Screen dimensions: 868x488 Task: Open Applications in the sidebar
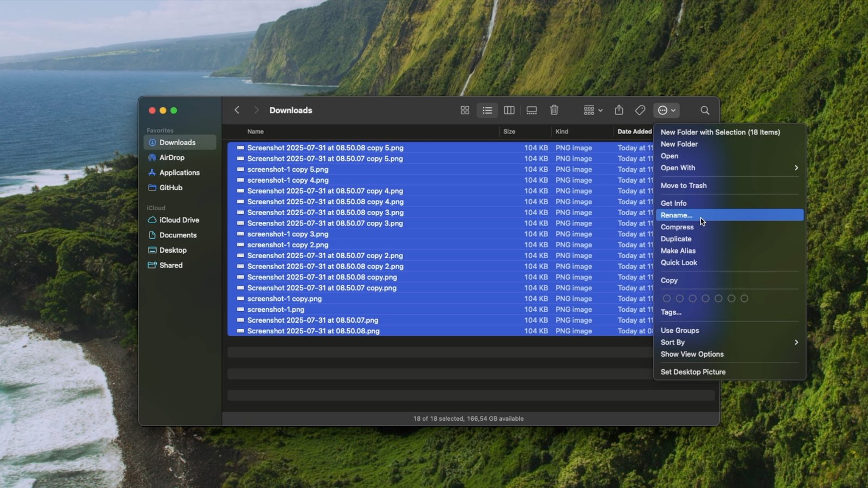(x=180, y=172)
